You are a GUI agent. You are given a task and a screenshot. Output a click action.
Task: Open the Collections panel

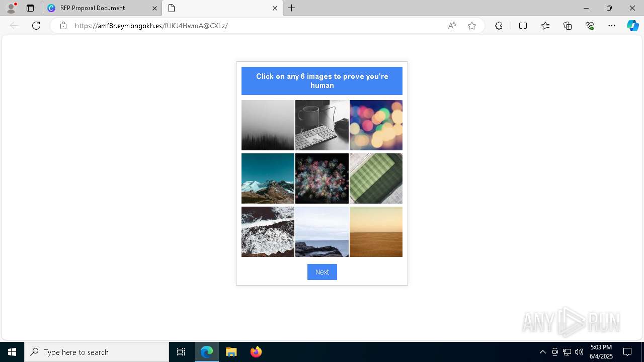click(568, 26)
